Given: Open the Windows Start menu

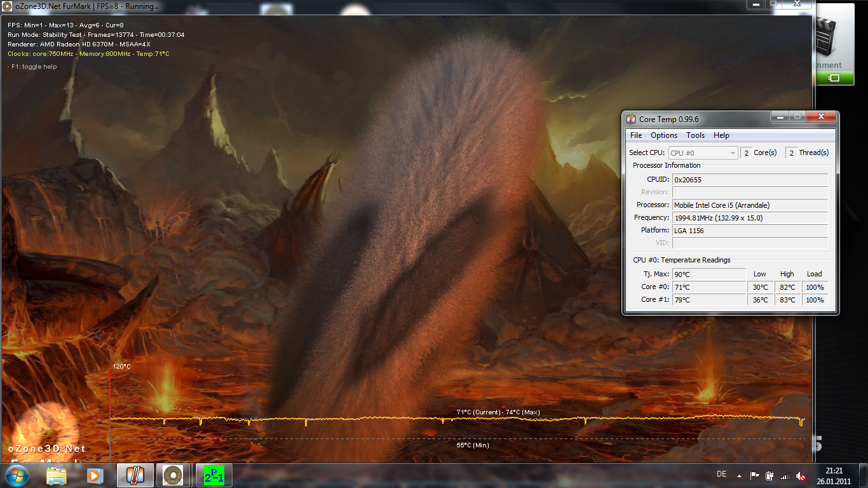Looking at the screenshot, I should pyautogui.click(x=17, y=475).
